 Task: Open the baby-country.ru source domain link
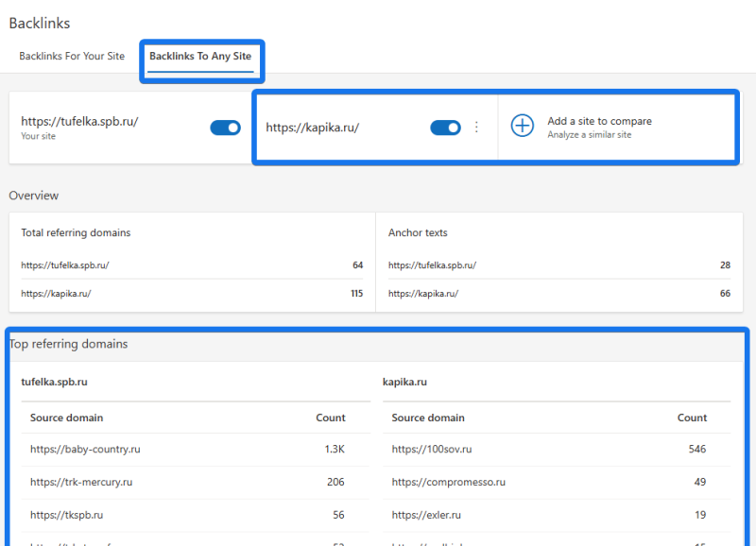tap(85, 449)
